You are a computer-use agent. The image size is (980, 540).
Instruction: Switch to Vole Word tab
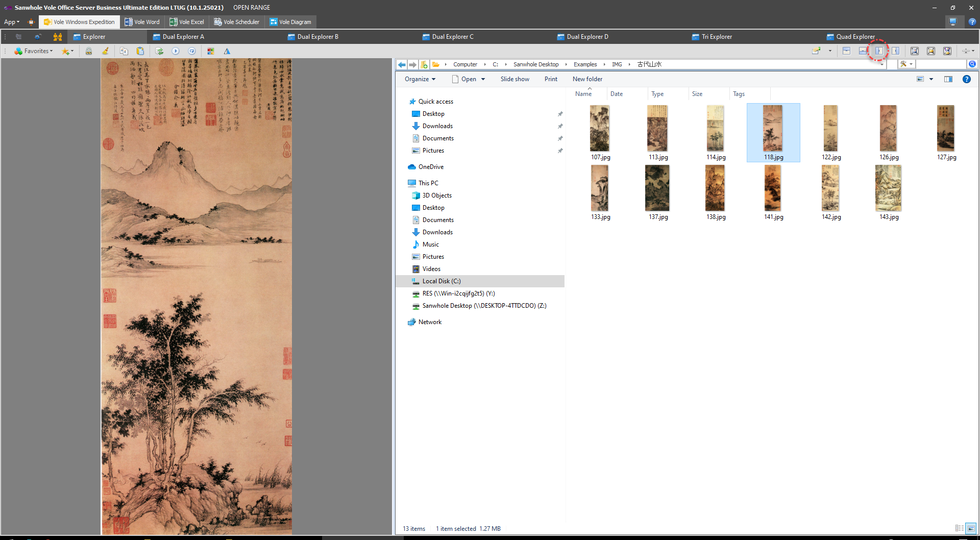click(142, 22)
